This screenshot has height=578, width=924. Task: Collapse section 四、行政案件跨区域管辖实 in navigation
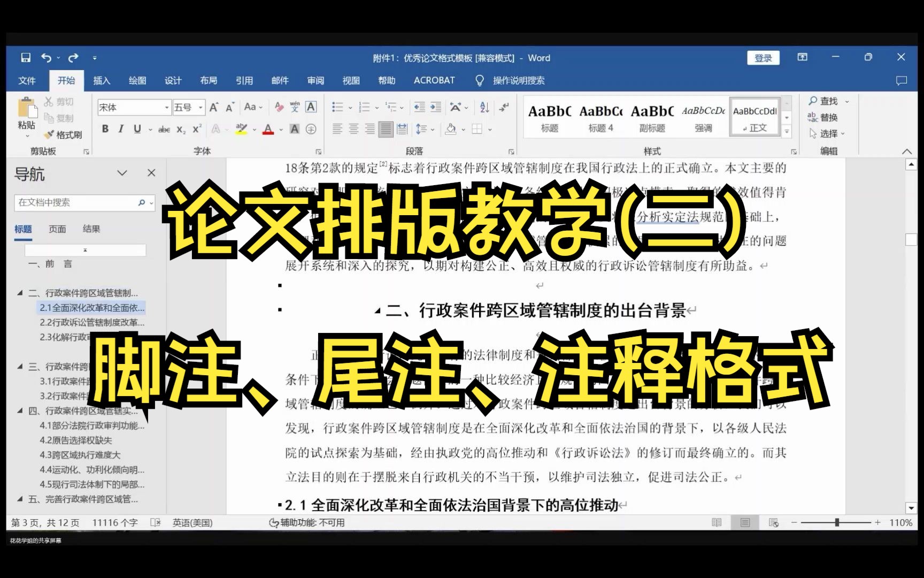click(x=20, y=410)
